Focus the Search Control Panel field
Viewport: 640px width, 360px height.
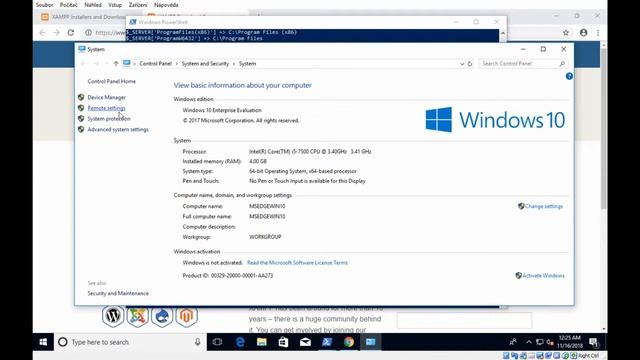(523, 64)
